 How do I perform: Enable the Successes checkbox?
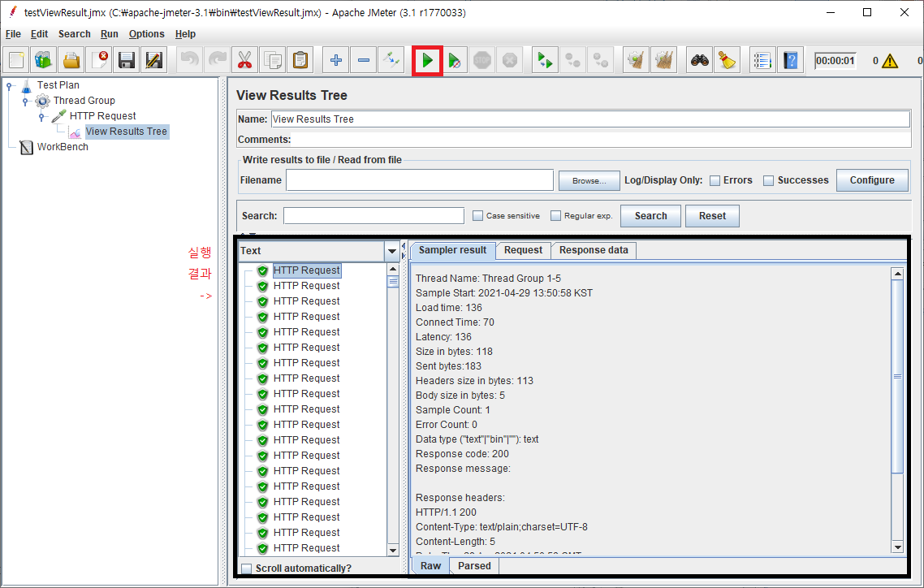pyautogui.click(x=768, y=181)
